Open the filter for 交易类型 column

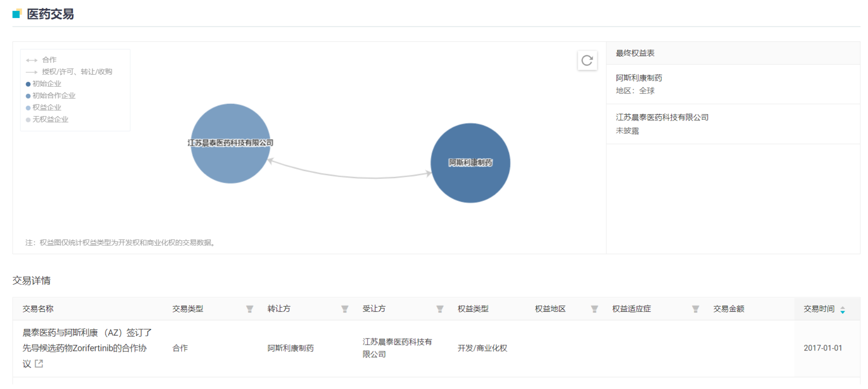tap(249, 309)
